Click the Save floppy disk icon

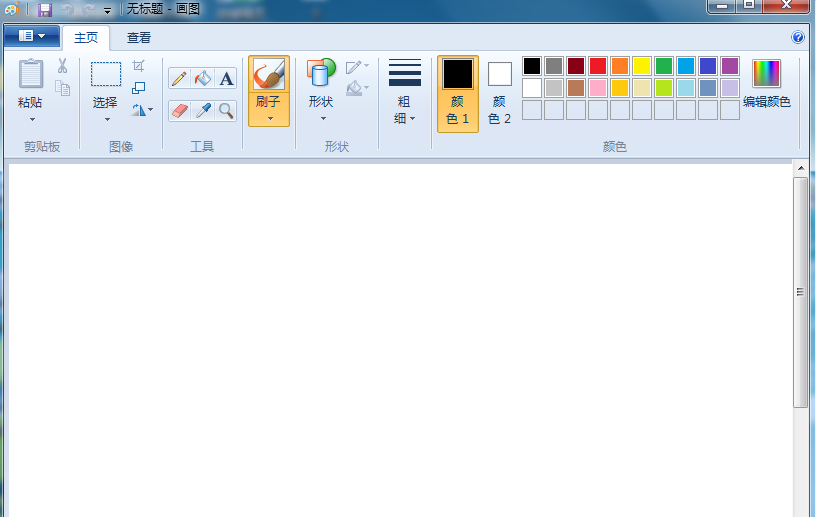[45, 9]
